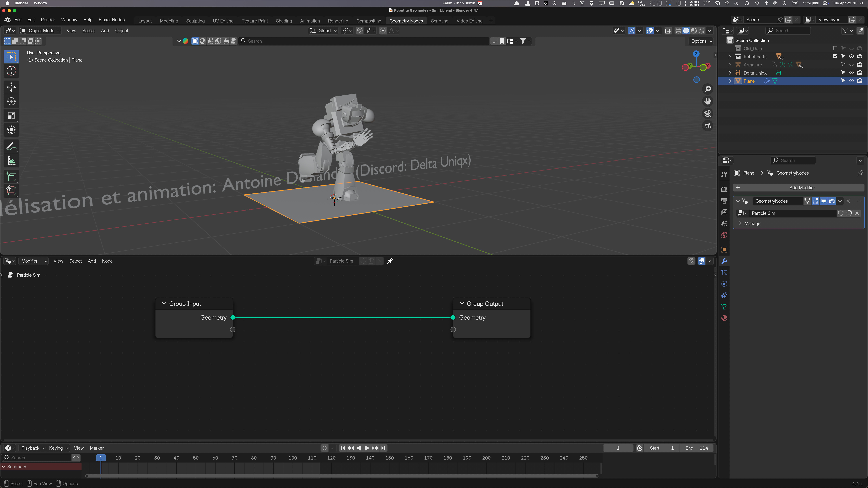Jump to the timeline start frame
The width and height of the screenshot is (868, 488).
(x=343, y=448)
